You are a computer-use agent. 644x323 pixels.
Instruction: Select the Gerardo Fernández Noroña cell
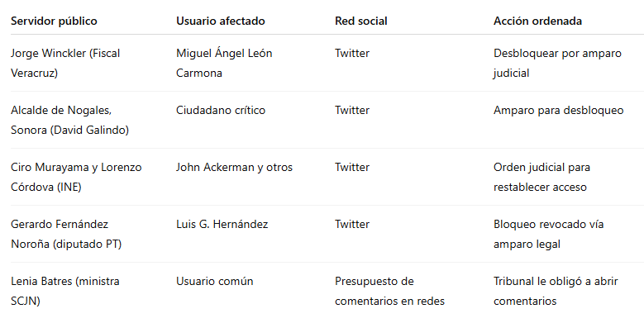click(66, 234)
